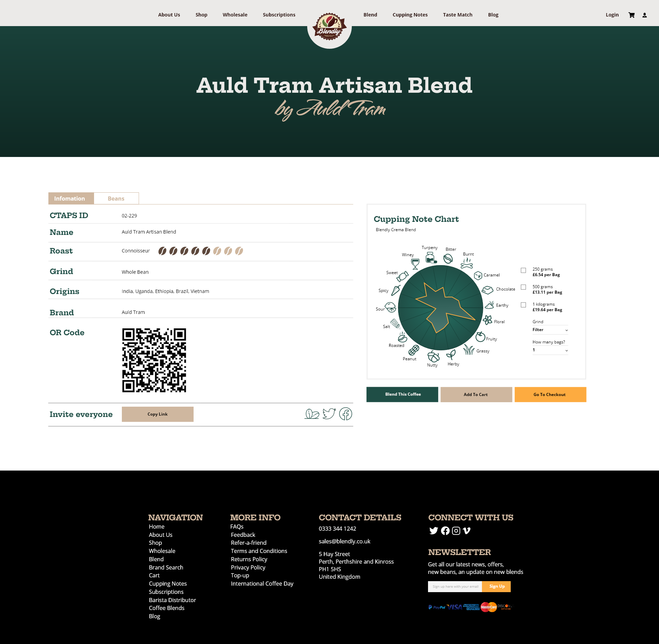Click the newsletter Sign Up button

[496, 587]
